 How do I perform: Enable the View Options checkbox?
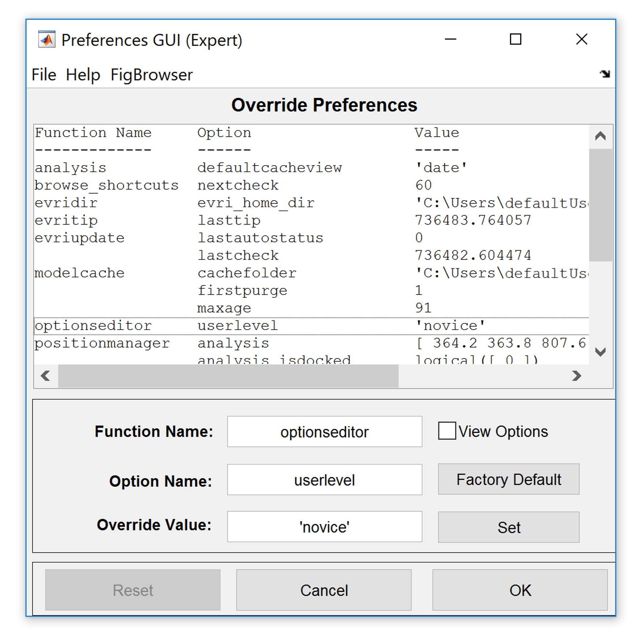[447, 431]
